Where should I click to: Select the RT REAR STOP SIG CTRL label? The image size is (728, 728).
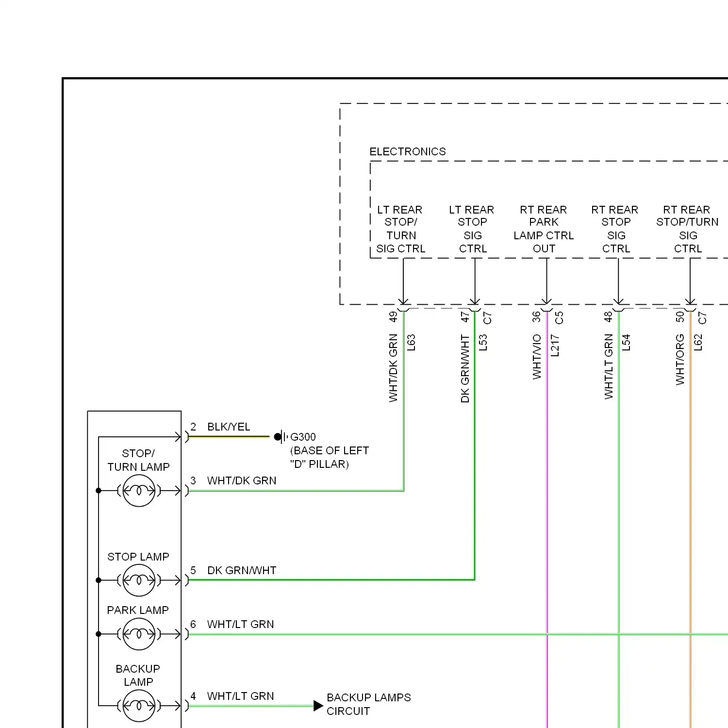(615, 229)
